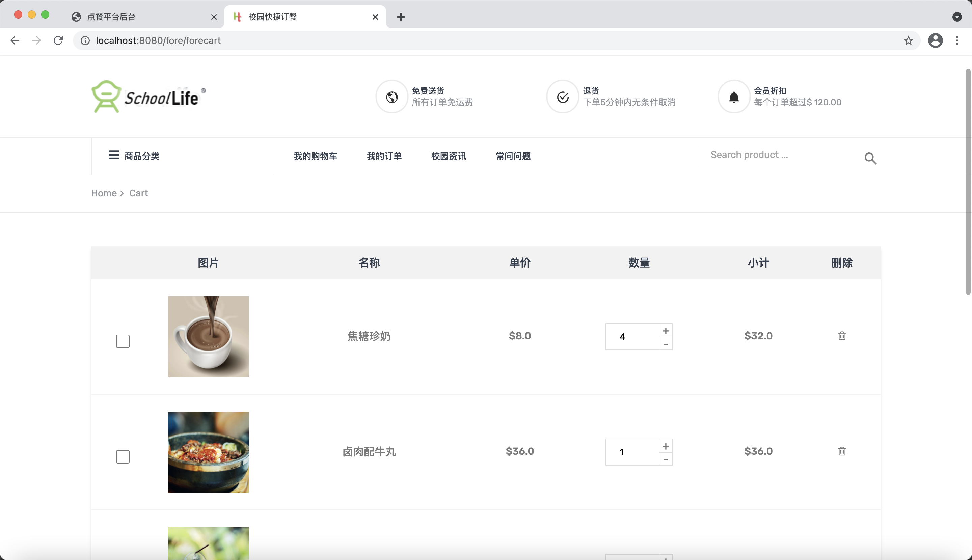Open 我的订单 menu item
Viewport: 972px width, 560px height.
pyautogui.click(x=384, y=156)
